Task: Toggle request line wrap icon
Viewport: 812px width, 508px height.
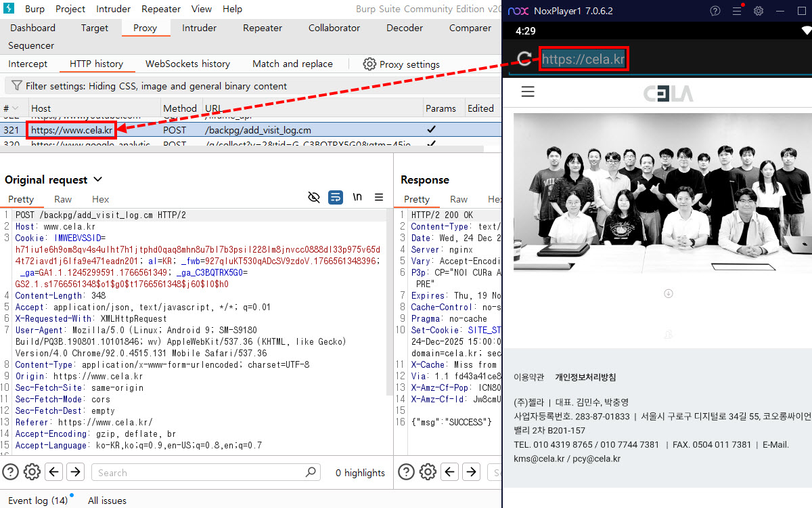Action: click(x=335, y=197)
